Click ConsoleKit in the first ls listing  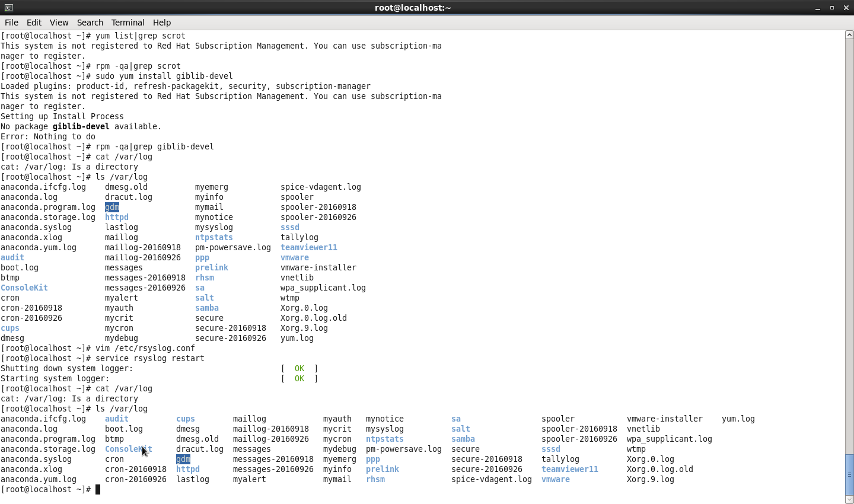coord(24,288)
